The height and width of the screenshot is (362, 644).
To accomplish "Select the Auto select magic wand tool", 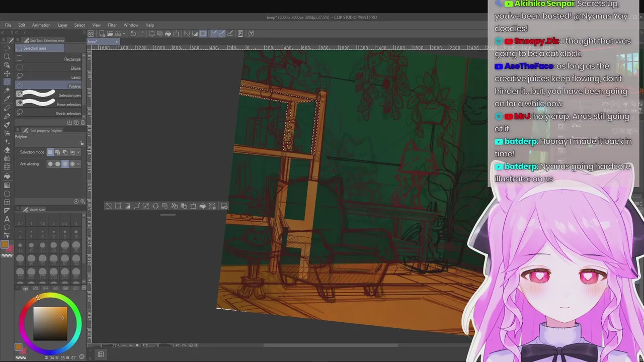I will tap(7, 90).
